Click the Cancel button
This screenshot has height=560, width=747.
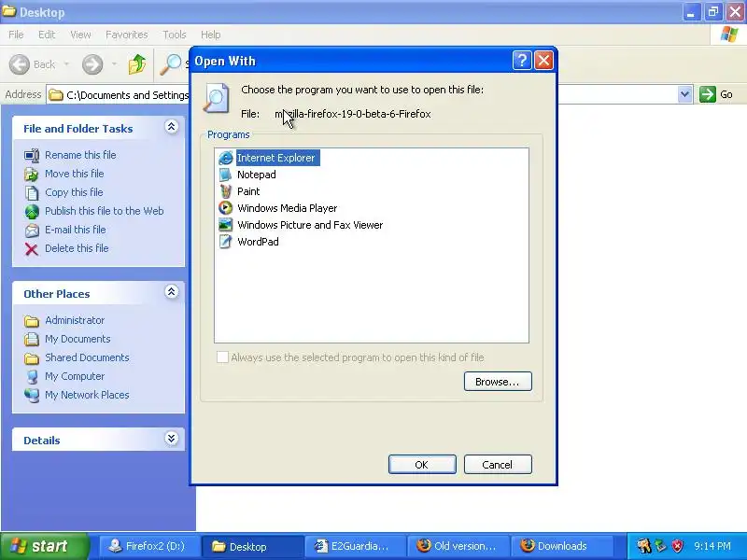pos(498,464)
